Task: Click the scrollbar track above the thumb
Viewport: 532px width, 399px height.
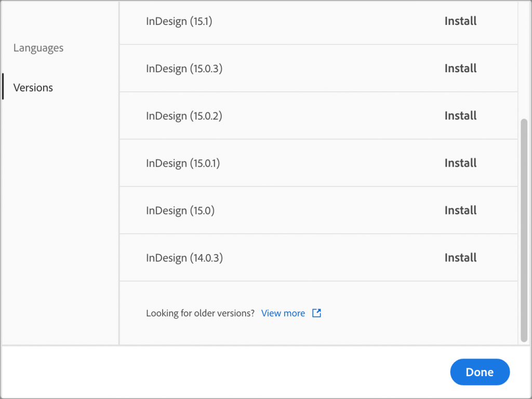Action: click(x=524, y=62)
